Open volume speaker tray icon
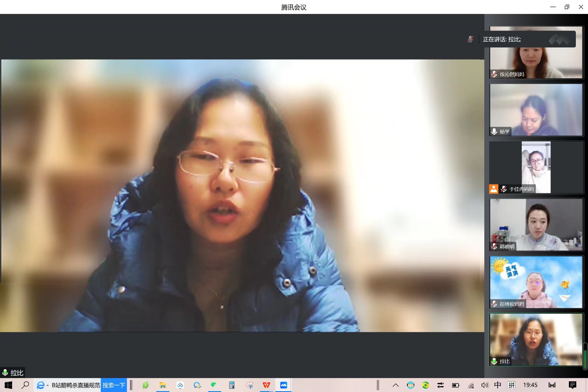Viewport: 588px width, 392px height. tap(485, 385)
